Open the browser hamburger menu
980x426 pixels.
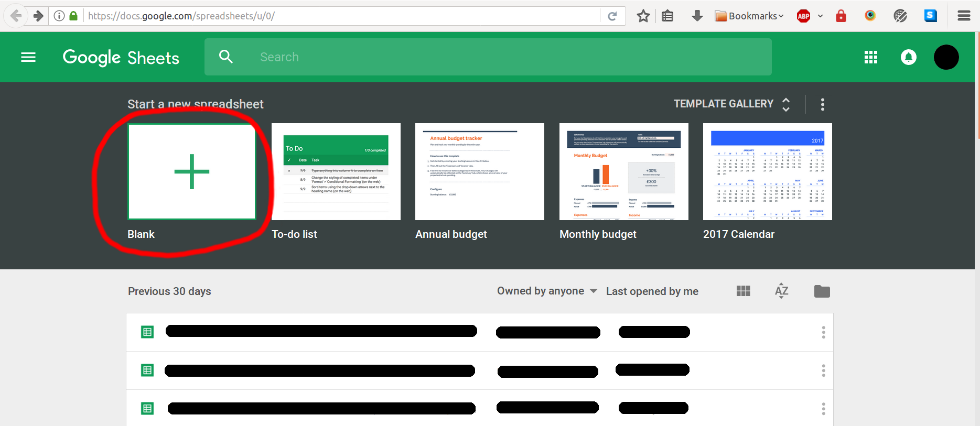tap(964, 16)
